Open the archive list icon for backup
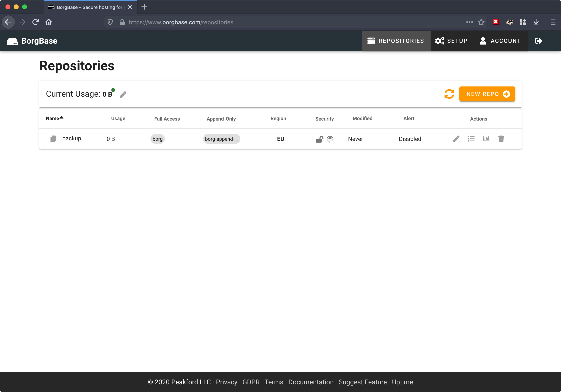 (471, 139)
